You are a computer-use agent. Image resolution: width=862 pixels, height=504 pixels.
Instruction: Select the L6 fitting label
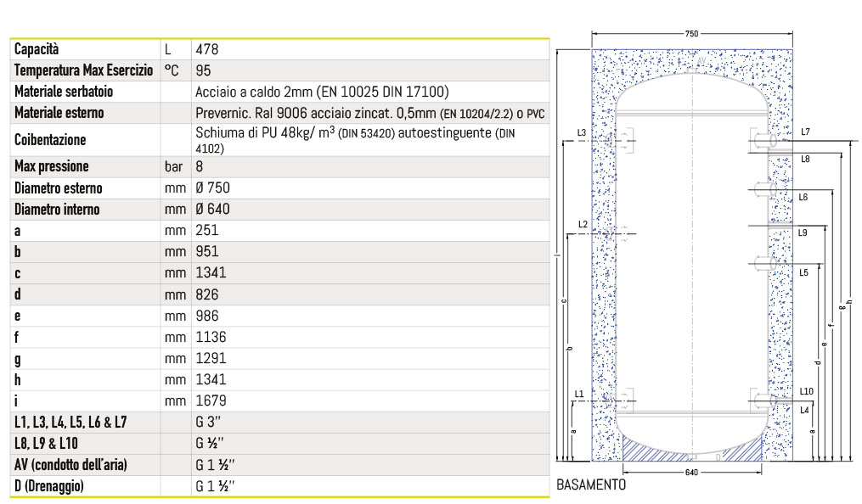point(803,197)
